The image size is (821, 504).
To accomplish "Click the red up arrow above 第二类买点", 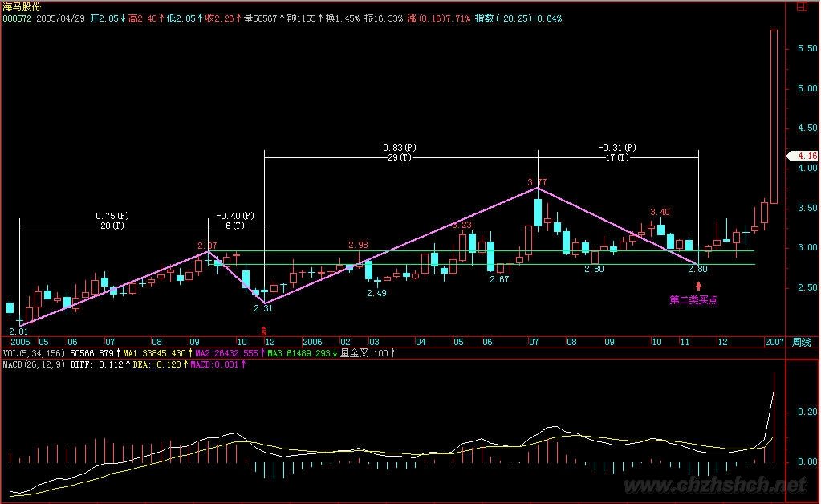I will (697, 286).
